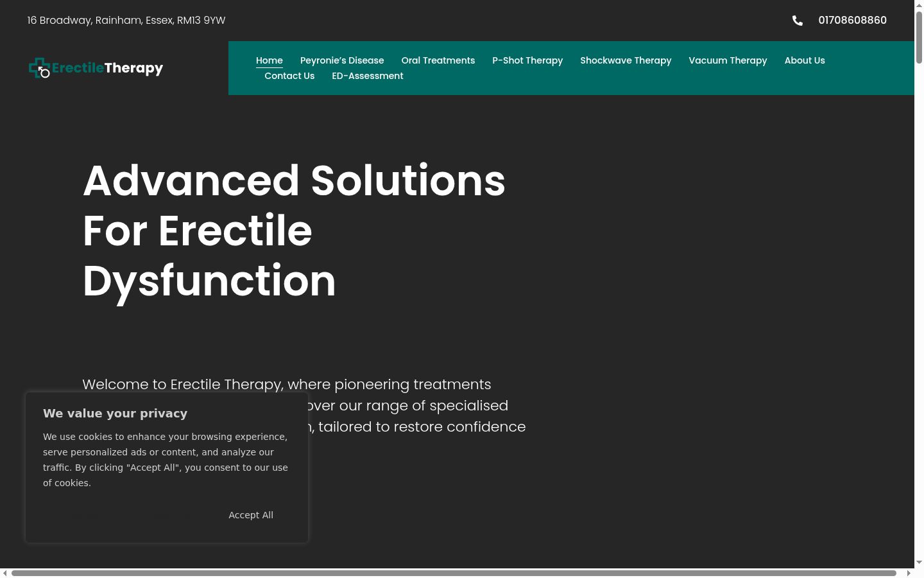The width and height of the screenshot is (924, 578).
Task: Open Oral Treatments in navigation
Action: tap(438, 60)
